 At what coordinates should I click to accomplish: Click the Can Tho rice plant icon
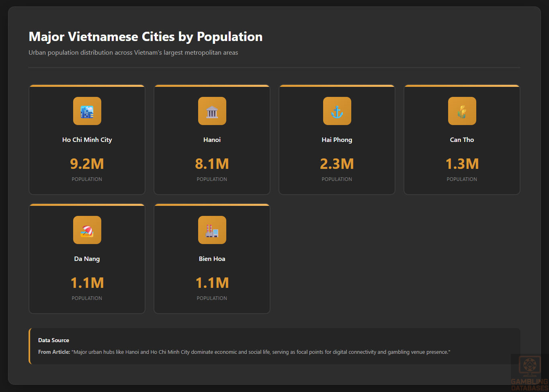pyautogui.click(x=462, y=111)
